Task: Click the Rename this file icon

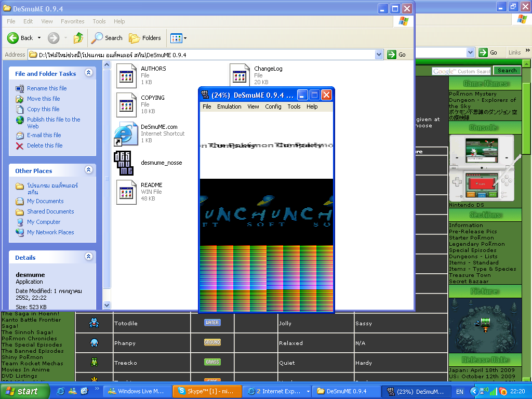Action: coord(20,88)
